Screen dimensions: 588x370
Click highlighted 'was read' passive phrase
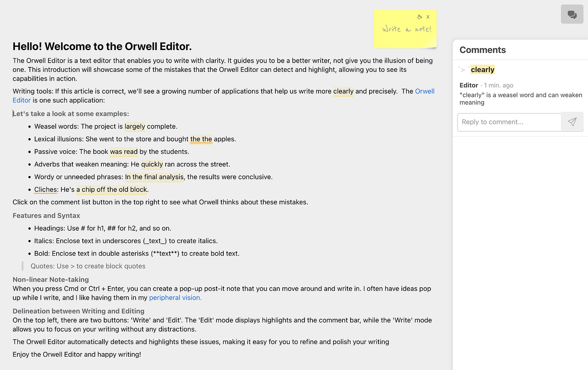[124, 152]
